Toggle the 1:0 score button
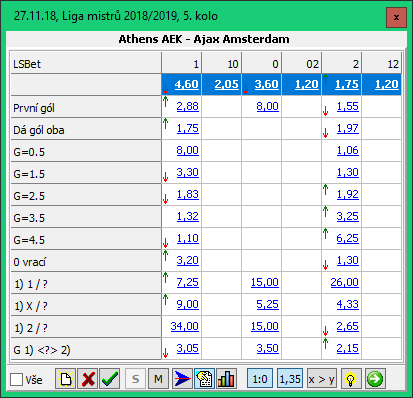Screen dimensions: 413x398 [x=260, y=379]
